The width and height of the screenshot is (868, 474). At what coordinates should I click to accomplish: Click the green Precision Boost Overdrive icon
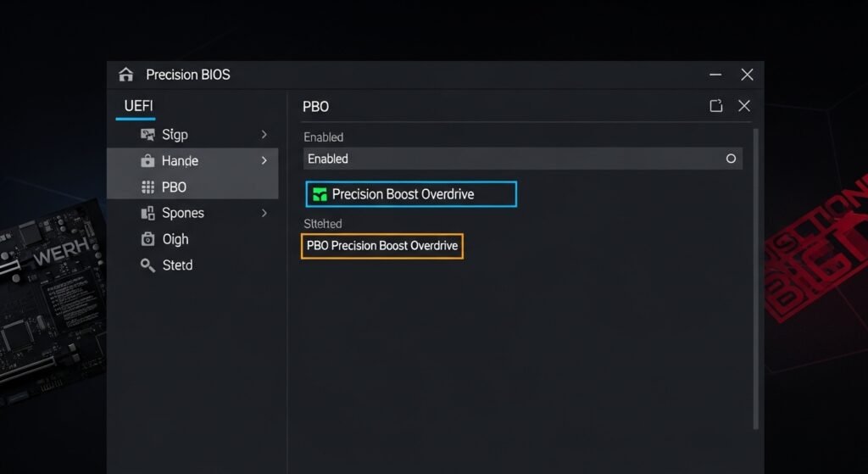(320, 194)
